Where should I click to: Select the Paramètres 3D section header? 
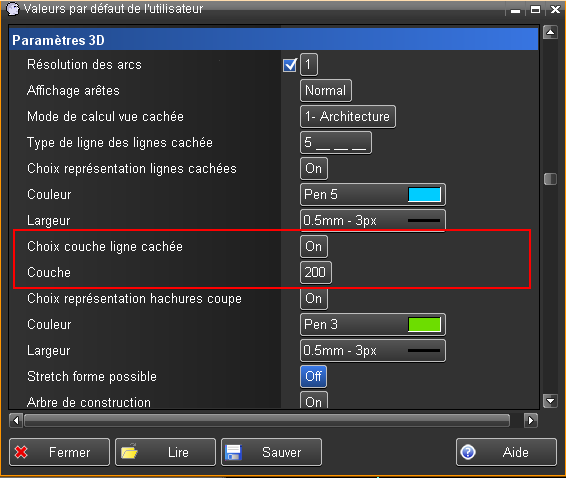pos(273,40)
